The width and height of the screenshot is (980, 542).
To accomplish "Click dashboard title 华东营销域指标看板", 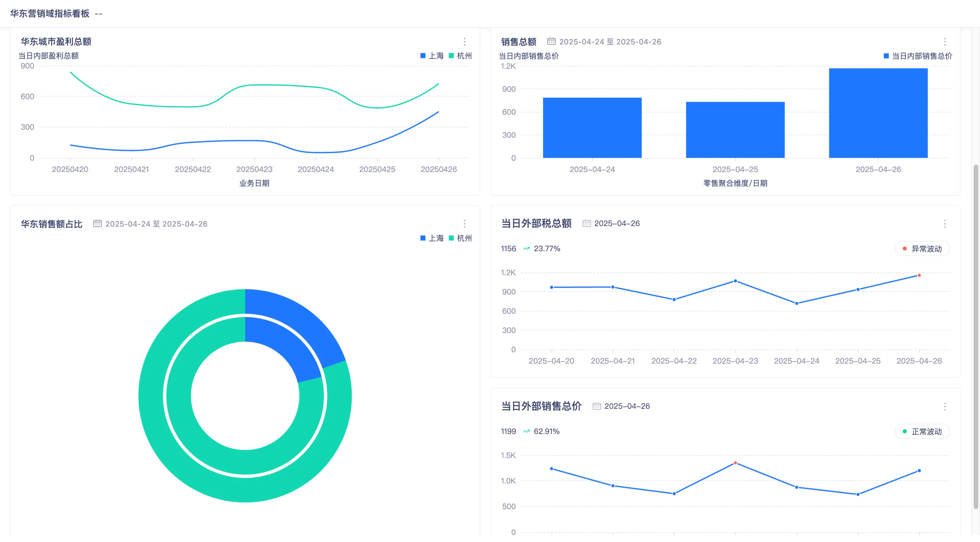I will (50, 14).
